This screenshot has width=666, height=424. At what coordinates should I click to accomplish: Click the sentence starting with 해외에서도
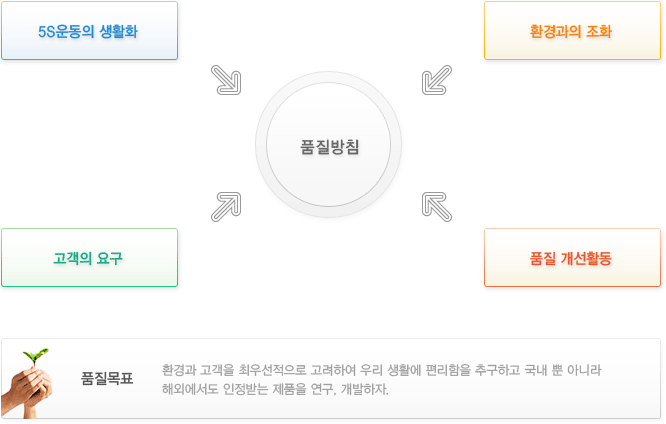(x=275, y=389)
